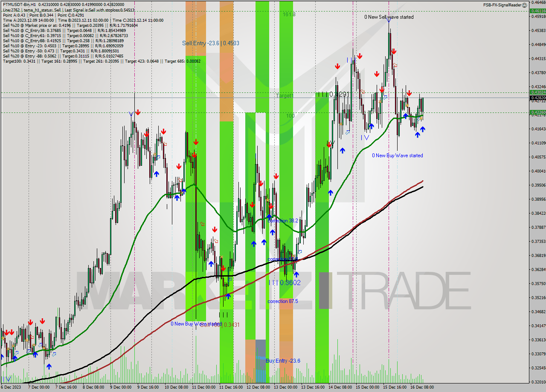Click the 'Sell %10 @ C_Entry38: 0.37685' line
The height and width of the screenshot is (392, 546).
point(64,30)
